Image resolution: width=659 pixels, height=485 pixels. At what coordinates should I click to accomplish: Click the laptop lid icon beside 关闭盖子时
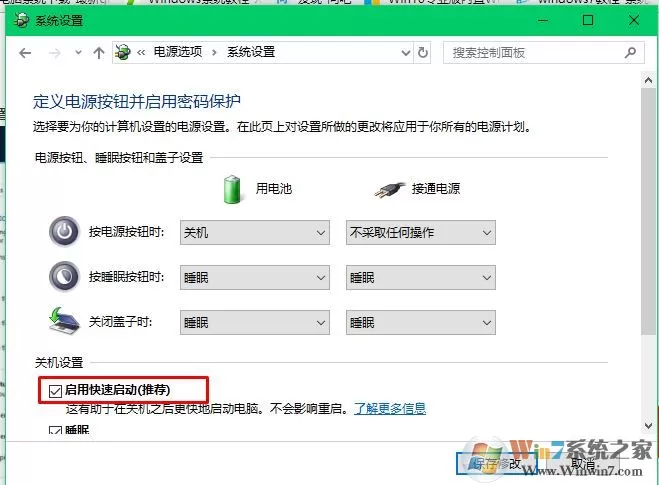pos(64,321)
